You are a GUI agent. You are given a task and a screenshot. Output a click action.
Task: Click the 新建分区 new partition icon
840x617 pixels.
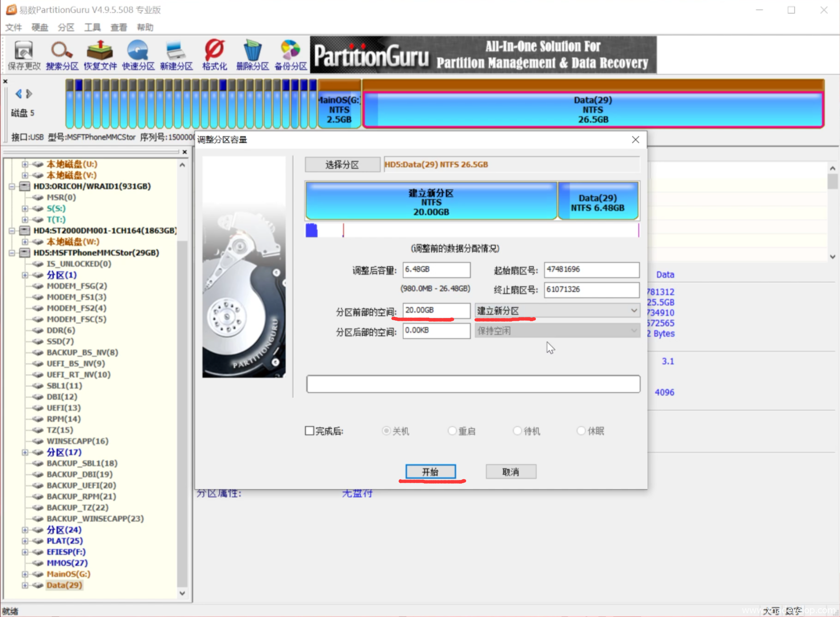coord(176,55)
